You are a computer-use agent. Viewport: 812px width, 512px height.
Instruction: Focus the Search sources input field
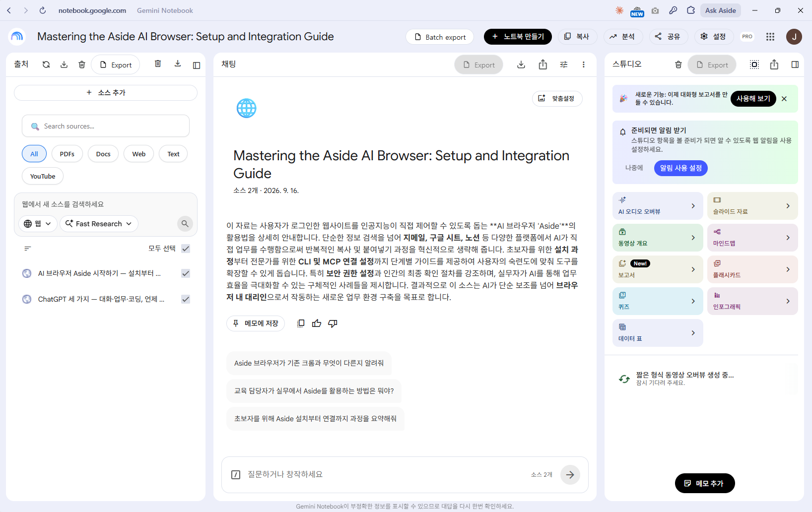106,126
